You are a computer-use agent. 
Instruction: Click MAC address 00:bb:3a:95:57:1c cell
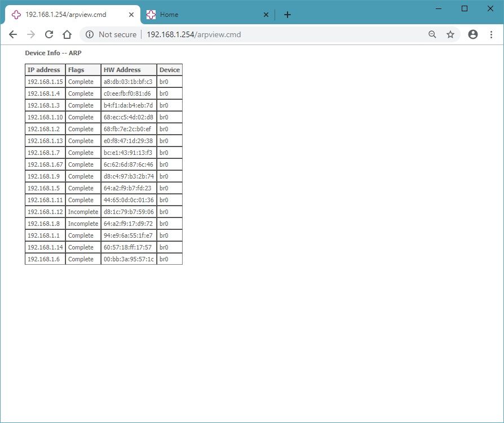pos(129,259)
